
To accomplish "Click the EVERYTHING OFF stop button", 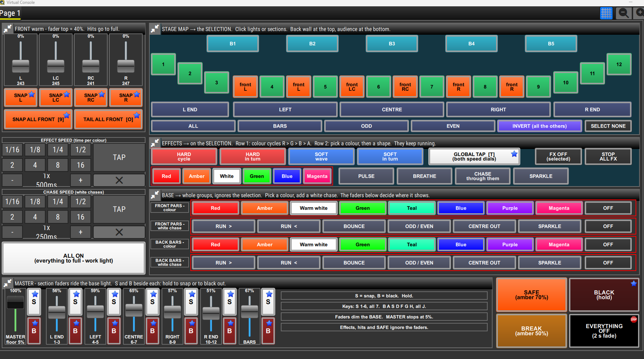I will point(604,331).
